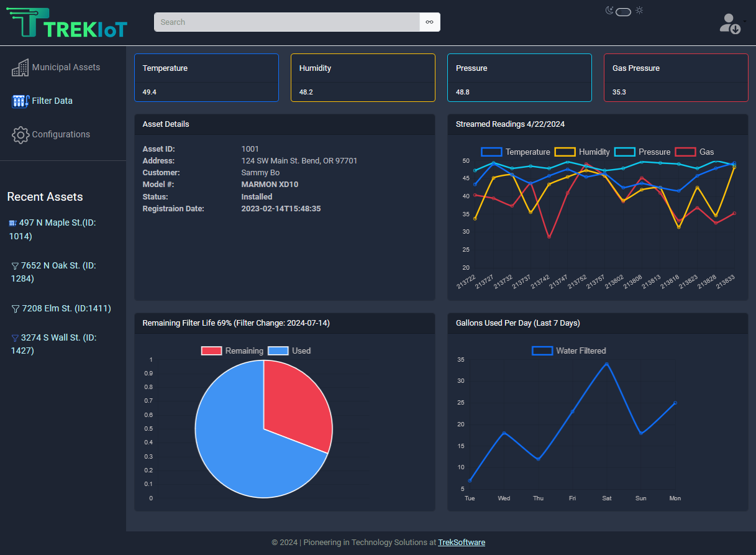Click the search glasses icon button
756x555 pixels.
point(429,22)
